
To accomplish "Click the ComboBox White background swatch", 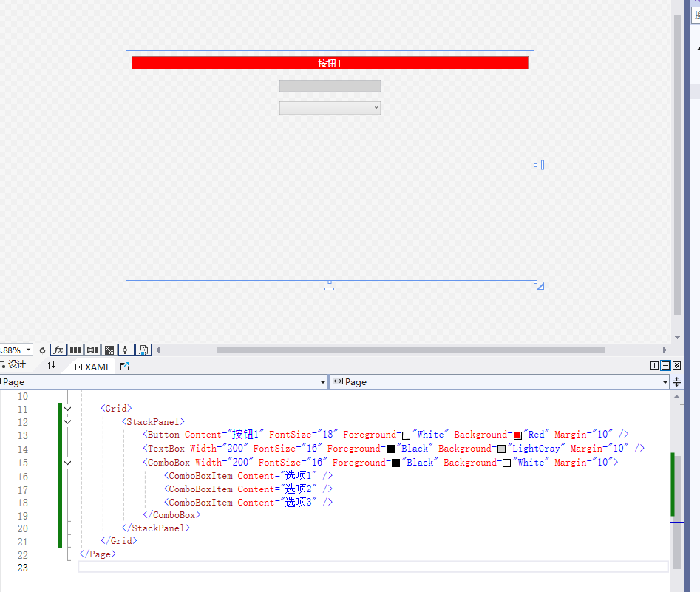I will [506, 463].
